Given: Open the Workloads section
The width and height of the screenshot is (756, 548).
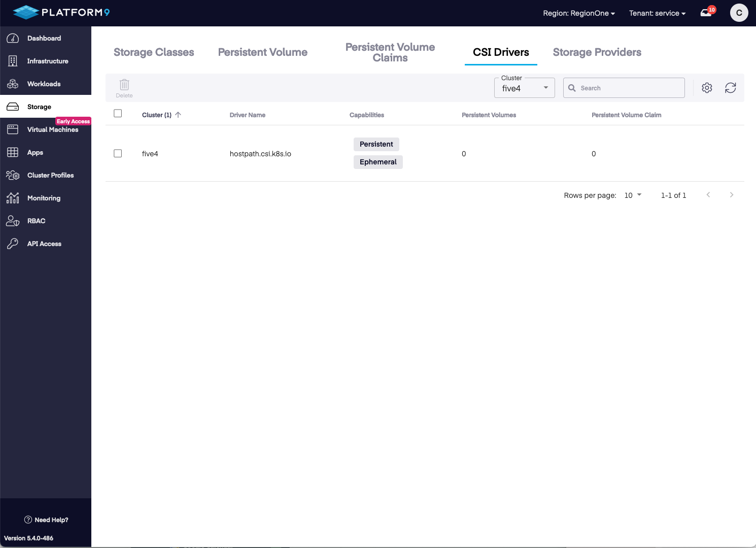Looking at the screenshot, I should coord(44,84).
